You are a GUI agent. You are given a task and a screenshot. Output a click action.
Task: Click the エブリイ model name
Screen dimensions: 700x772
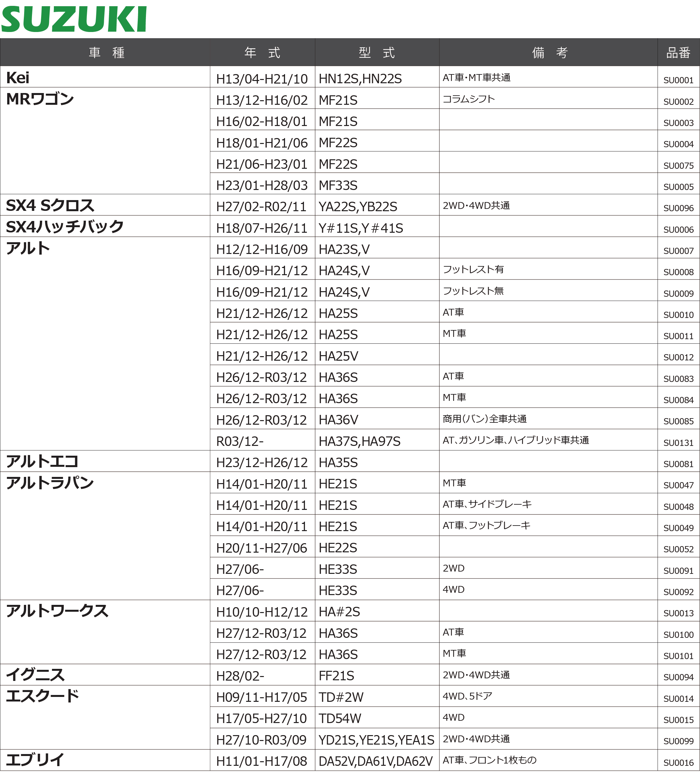35,760
